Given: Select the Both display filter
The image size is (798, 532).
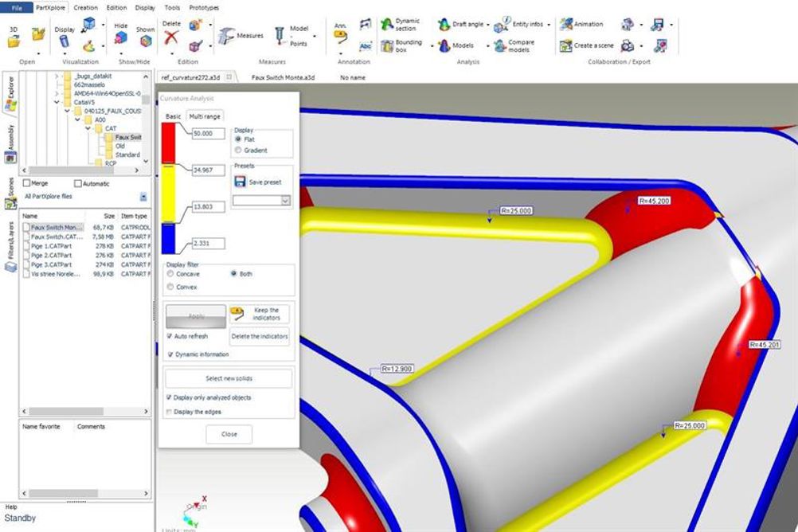Looking at the screenshot, I should click(233, 274).
